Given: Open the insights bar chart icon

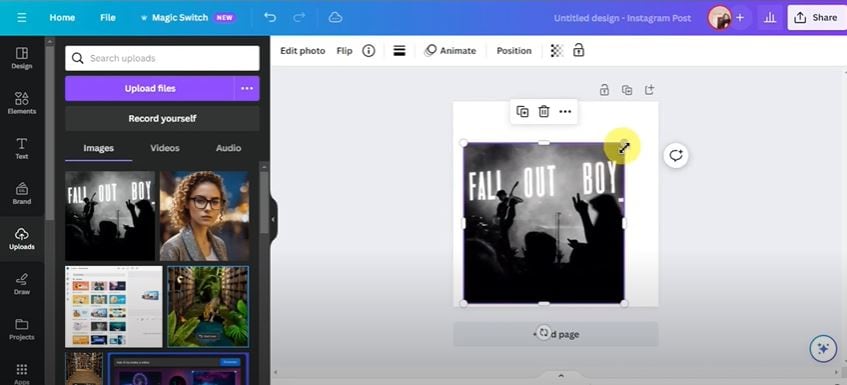Looking at the screenshot, I should coord(770,17).
